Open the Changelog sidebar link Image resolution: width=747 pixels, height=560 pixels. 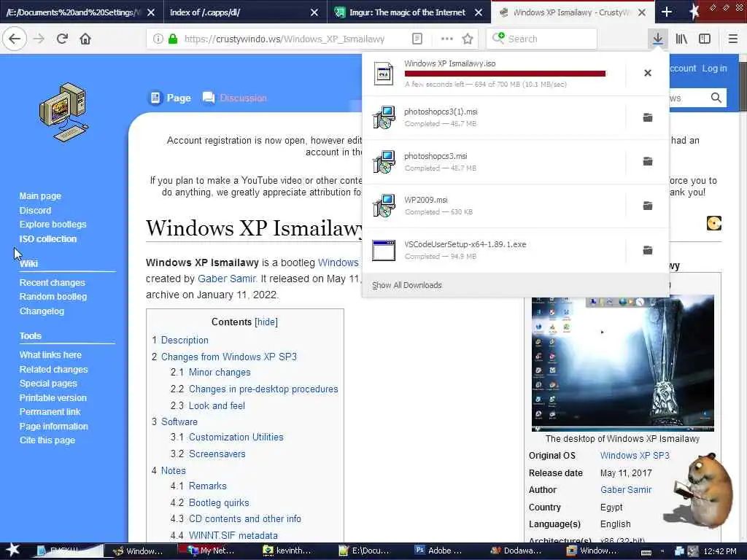(42, 311)
